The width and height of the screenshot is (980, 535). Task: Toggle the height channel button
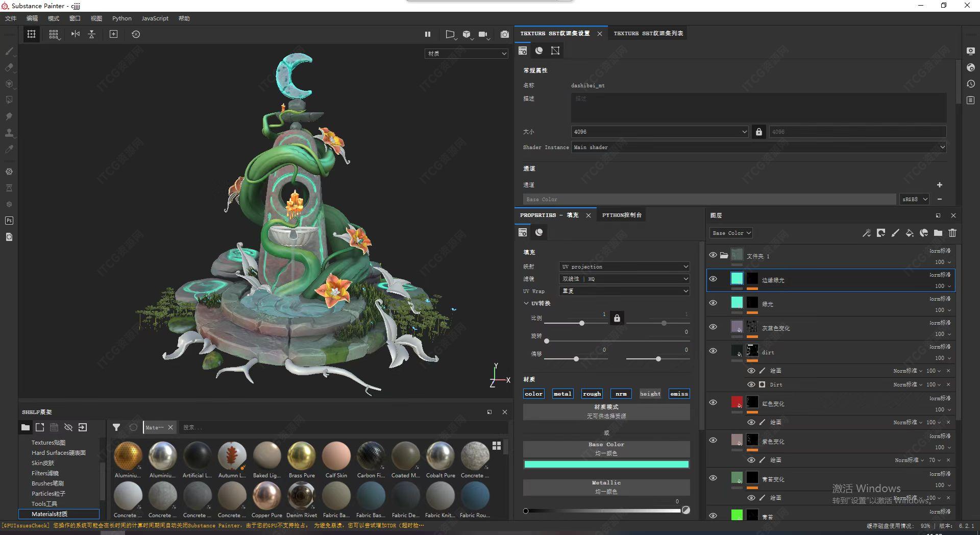click(x=650, y=394)
